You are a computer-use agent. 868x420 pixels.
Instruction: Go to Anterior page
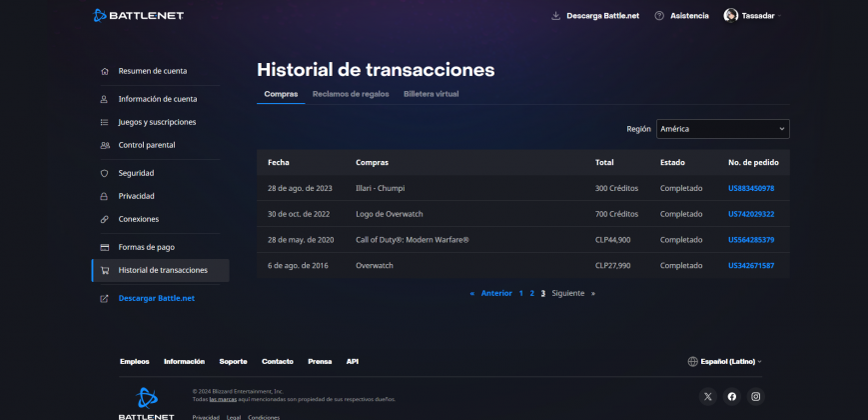point(496,293)
